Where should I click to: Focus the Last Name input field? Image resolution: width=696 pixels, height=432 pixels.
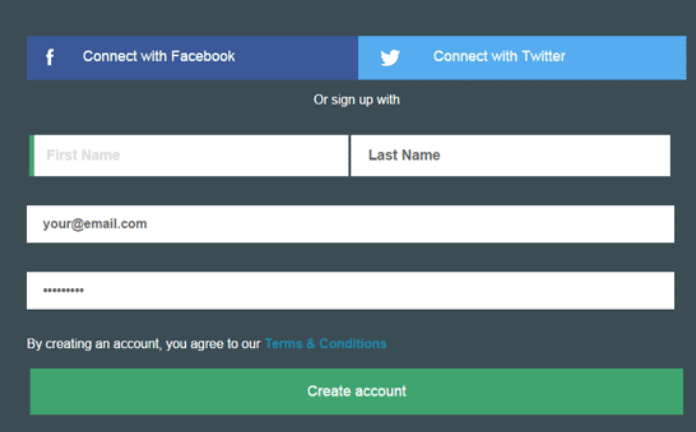coord(510,155)
